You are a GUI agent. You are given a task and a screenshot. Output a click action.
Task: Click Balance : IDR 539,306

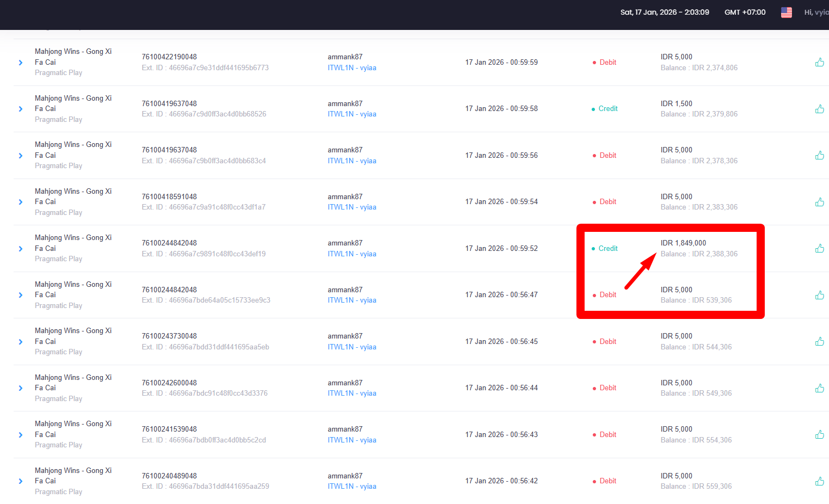pyautogui.click(x=696, y=300)
